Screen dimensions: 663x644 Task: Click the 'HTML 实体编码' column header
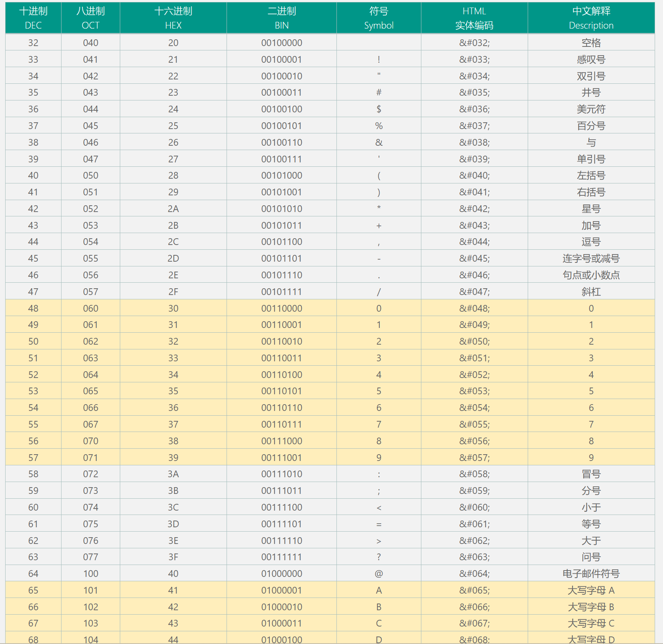pyautogui.click(x=475, y=18)
